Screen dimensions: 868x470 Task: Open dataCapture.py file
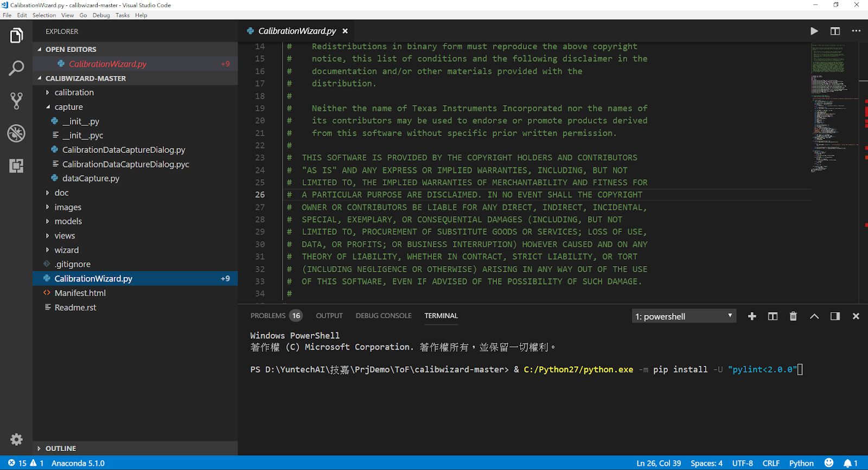[135, 178]
